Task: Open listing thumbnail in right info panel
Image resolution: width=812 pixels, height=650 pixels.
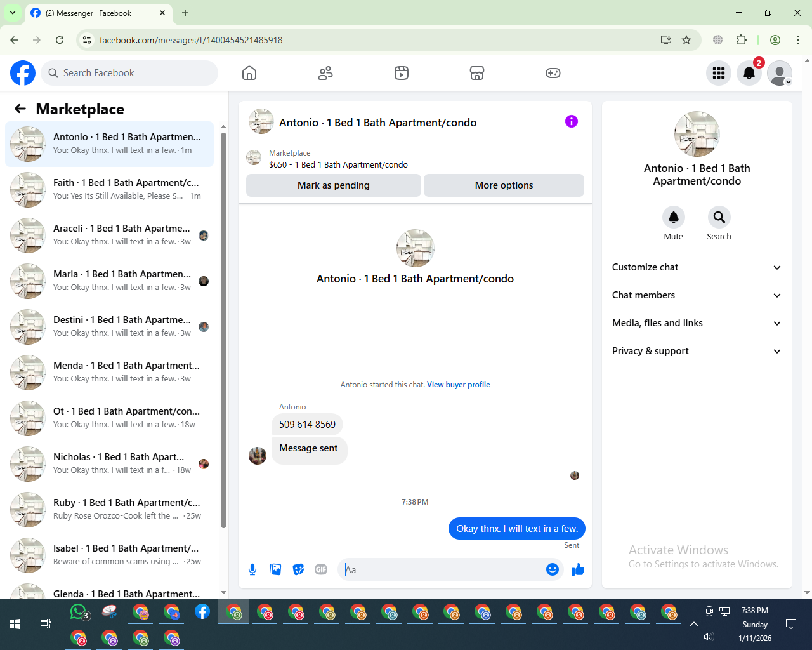Action: point(697,134)
